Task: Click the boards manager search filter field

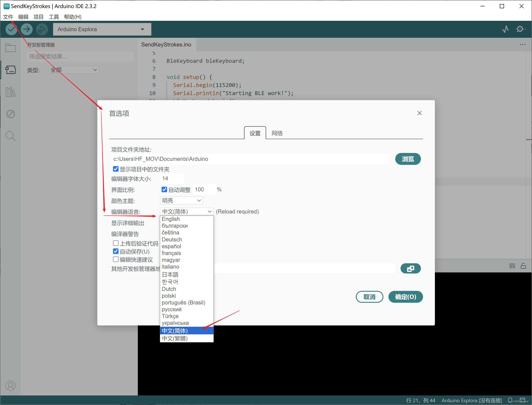Action: 80,56
